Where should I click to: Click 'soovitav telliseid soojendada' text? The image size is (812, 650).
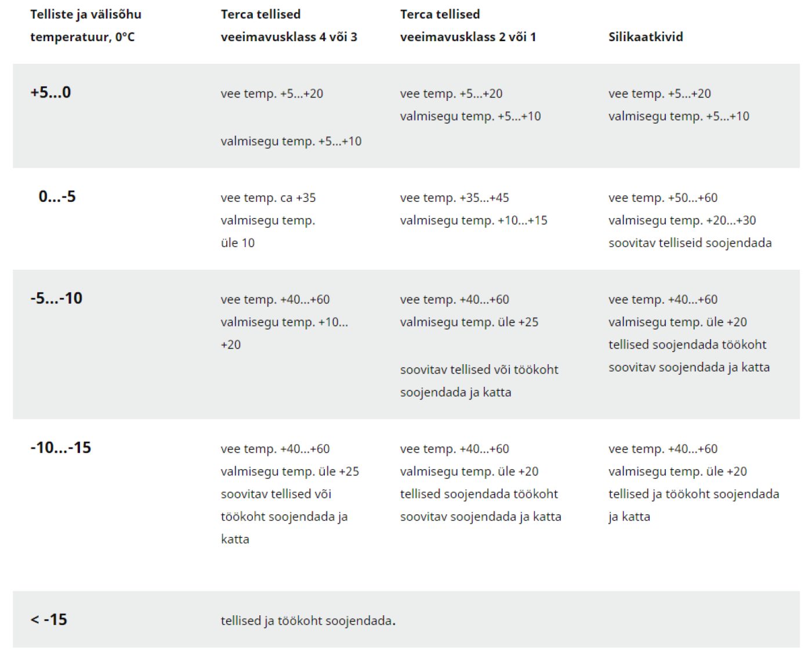(690, 243)
